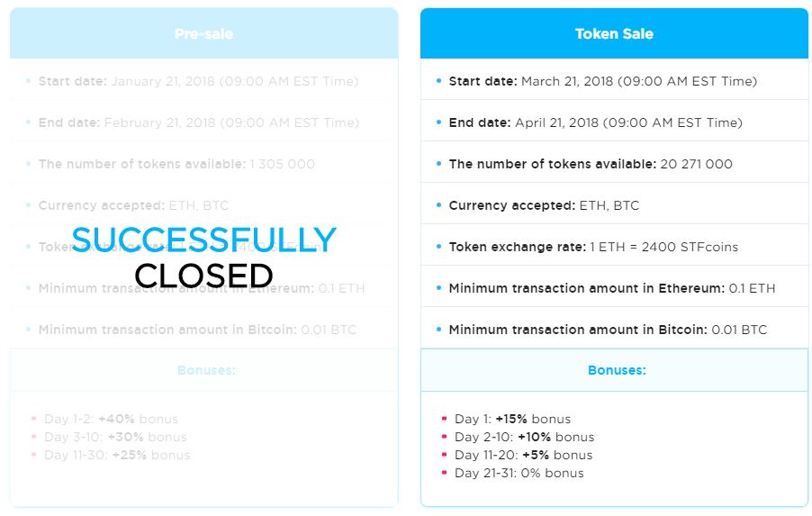Click the blue bullet beside Token Sale End date
The width and height of the screenshot is (812, 516).
(438, 122)
